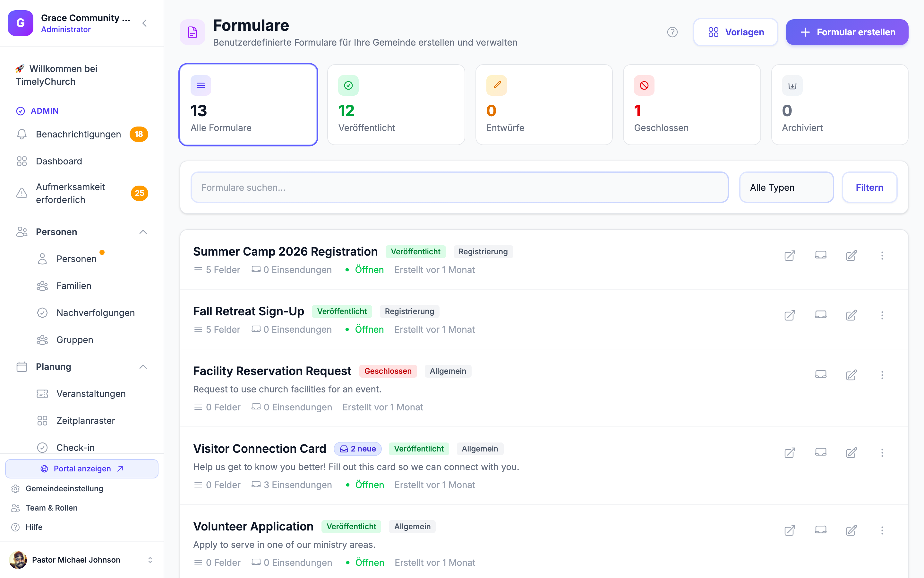Edit the Facility Reservation Request form
924x578 pixels.
tap(851, 375)
